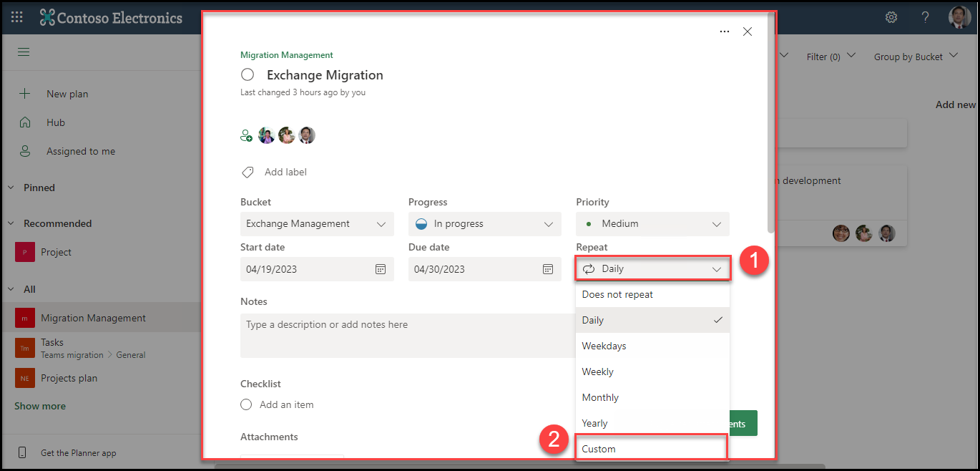This screenshot has height=471, width=980.
Task: Click the more options ellipsis in the dialog
Action: [x=725, y=31]
